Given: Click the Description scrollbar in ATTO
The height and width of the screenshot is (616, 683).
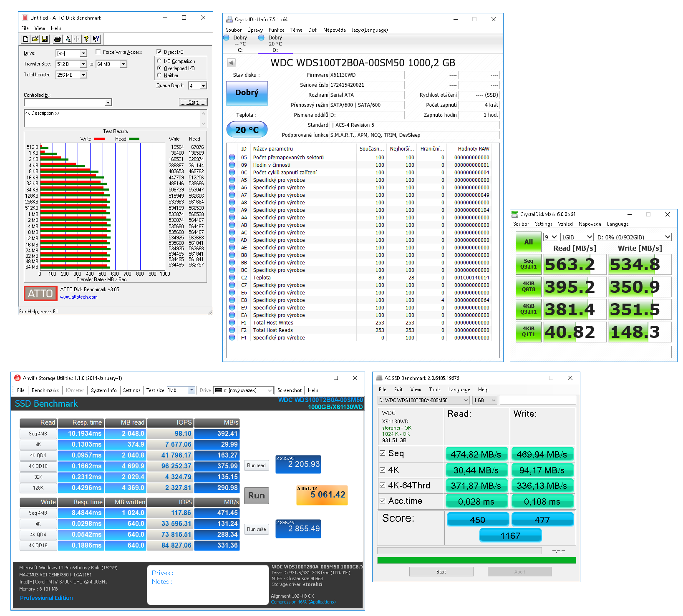Looking at the screenshot, I should [x=204, y=118].
